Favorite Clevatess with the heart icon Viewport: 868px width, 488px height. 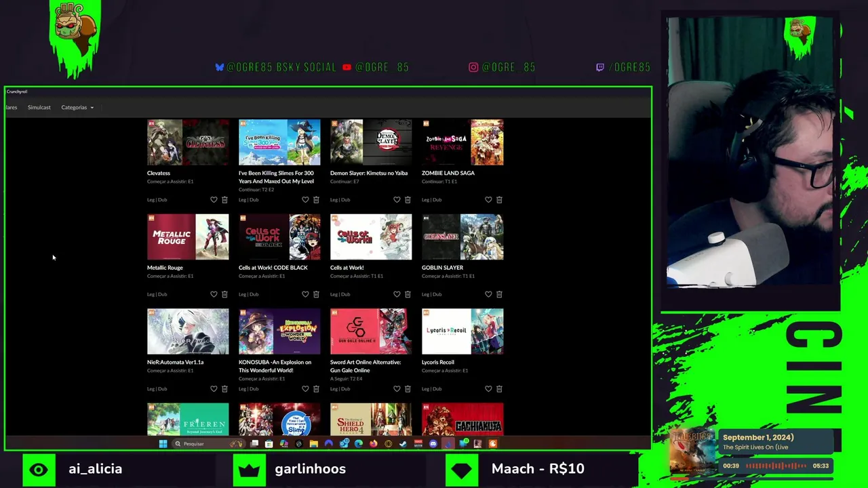[214, 200]
